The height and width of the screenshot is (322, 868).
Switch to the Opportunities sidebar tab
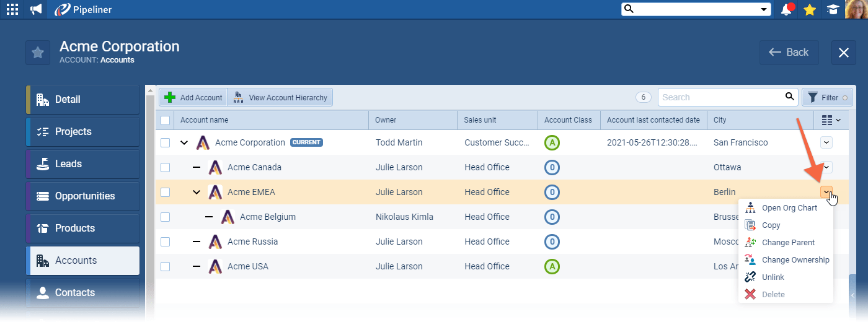coord(84,196)
